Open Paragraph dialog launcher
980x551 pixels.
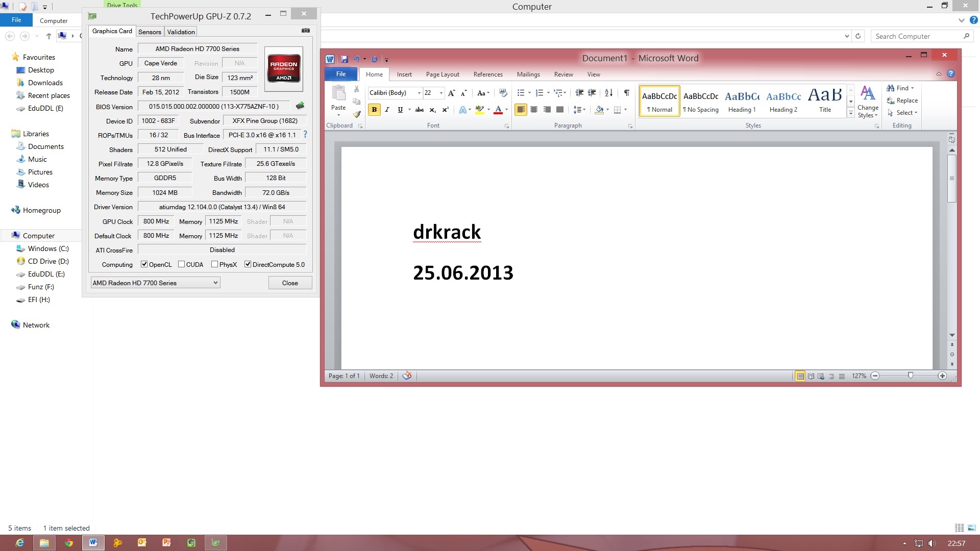click(630, 126)
